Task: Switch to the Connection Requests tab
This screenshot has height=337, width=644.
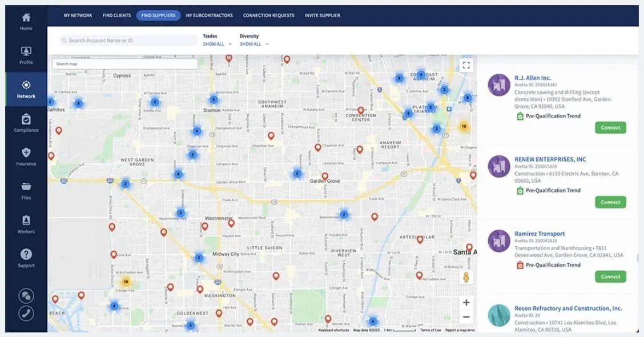Action: tap(268, 15)
